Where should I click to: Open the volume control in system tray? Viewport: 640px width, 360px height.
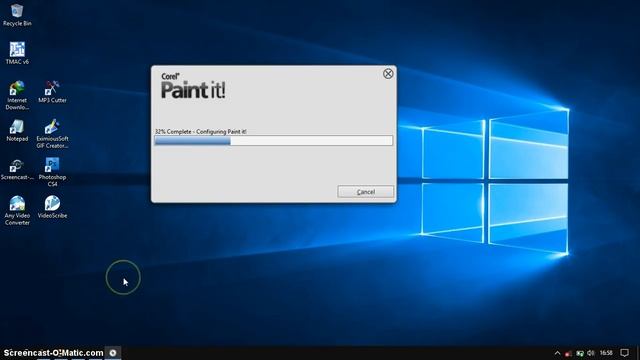(591, 353)
